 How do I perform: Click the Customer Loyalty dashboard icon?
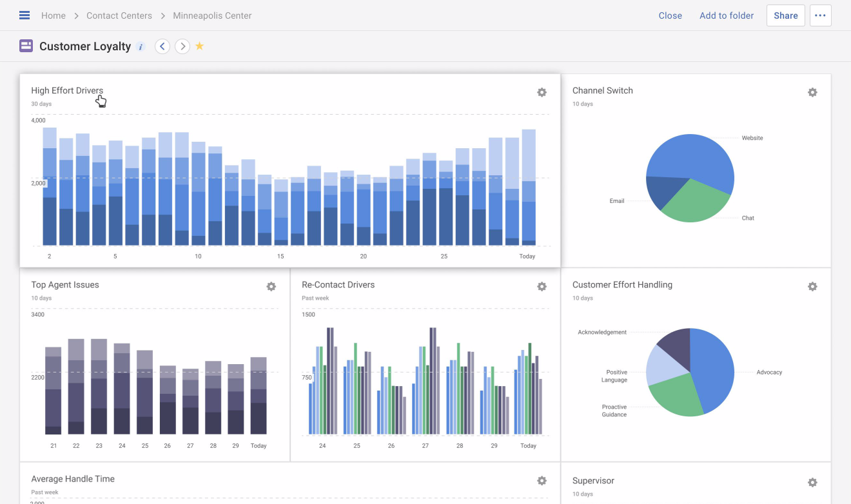tap(26, 46)
